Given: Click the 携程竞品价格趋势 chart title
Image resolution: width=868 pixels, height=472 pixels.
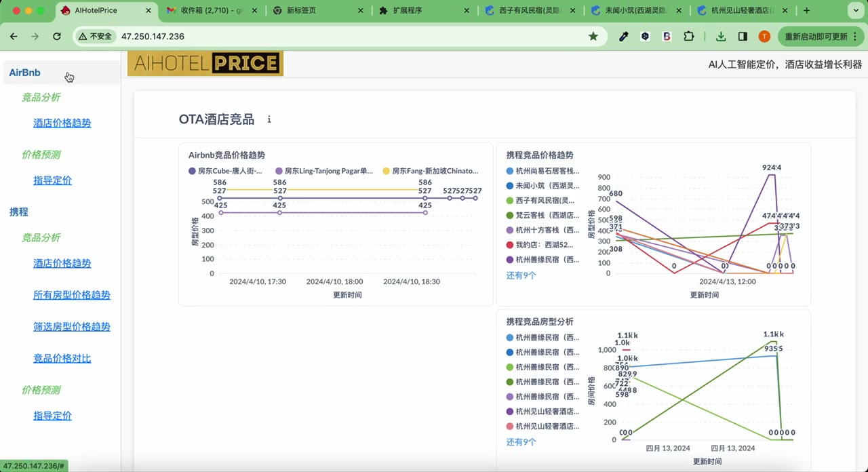Looking at the screenshot, I should (540, 155).
